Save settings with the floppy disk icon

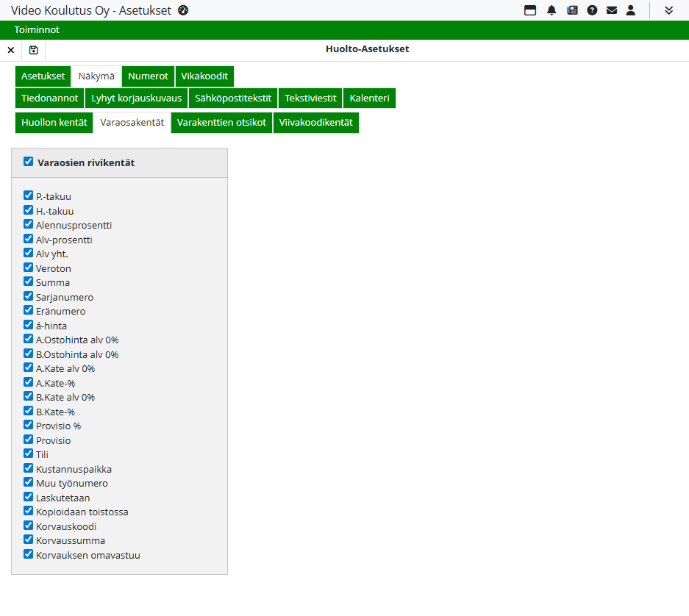(34, 50)
